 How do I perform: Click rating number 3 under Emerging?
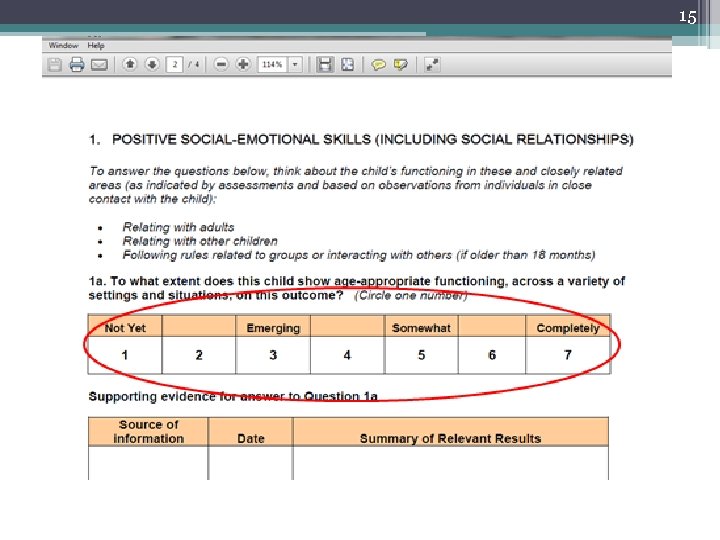tap(273, 355)
